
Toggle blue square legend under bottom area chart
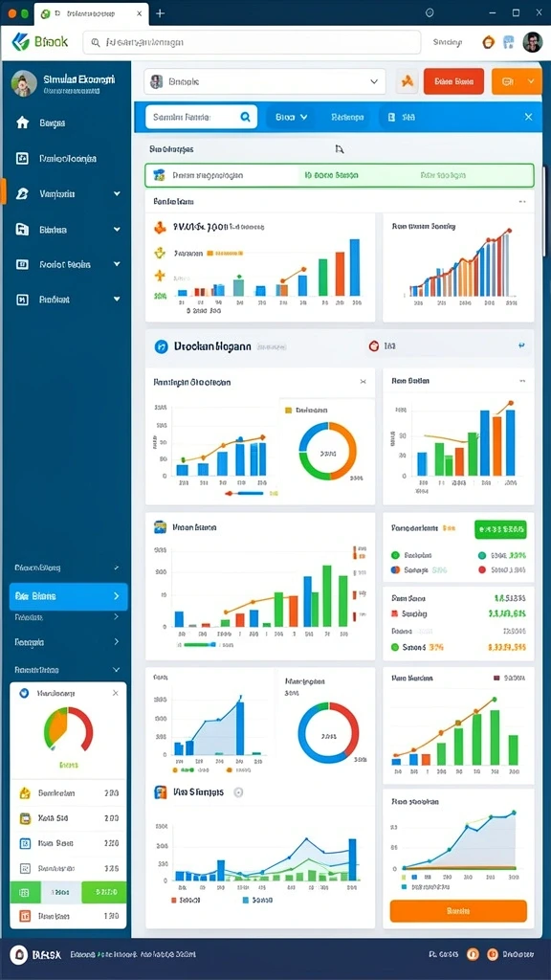pos(246,900)
